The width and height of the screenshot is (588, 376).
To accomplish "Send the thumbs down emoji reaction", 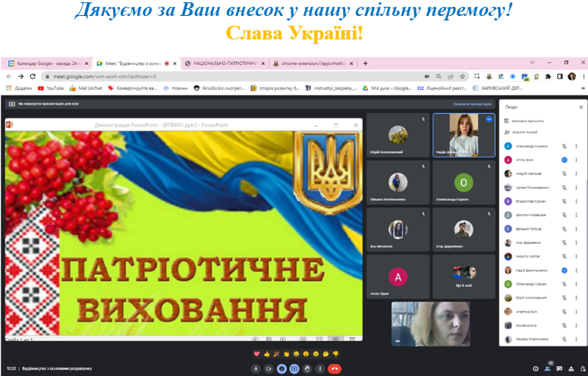I will 335,354.
